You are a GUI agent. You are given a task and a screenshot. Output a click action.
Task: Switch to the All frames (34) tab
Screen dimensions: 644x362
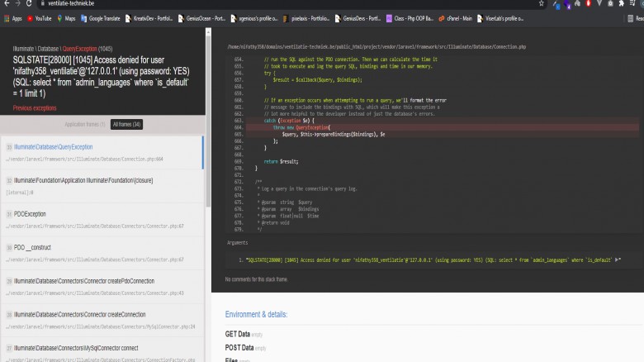[127, 124]
